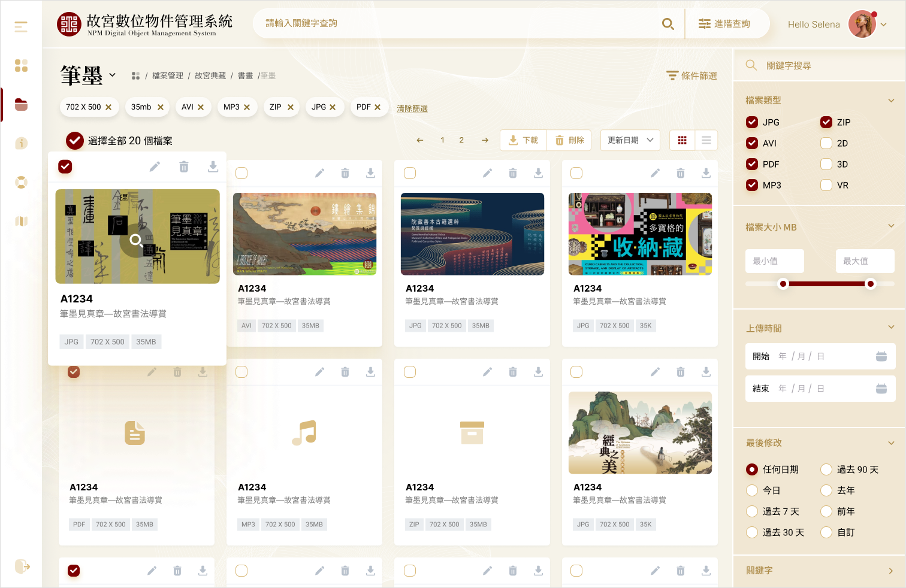Go to previous page arrow

[x=420, y=140]
